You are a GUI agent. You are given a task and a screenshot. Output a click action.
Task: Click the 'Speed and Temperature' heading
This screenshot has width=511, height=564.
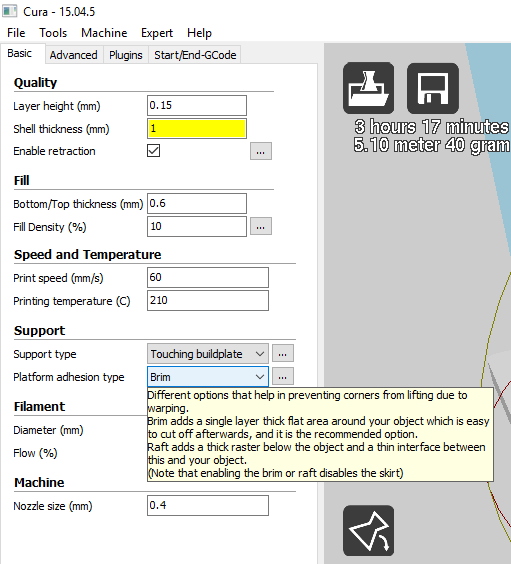[87, 254]
